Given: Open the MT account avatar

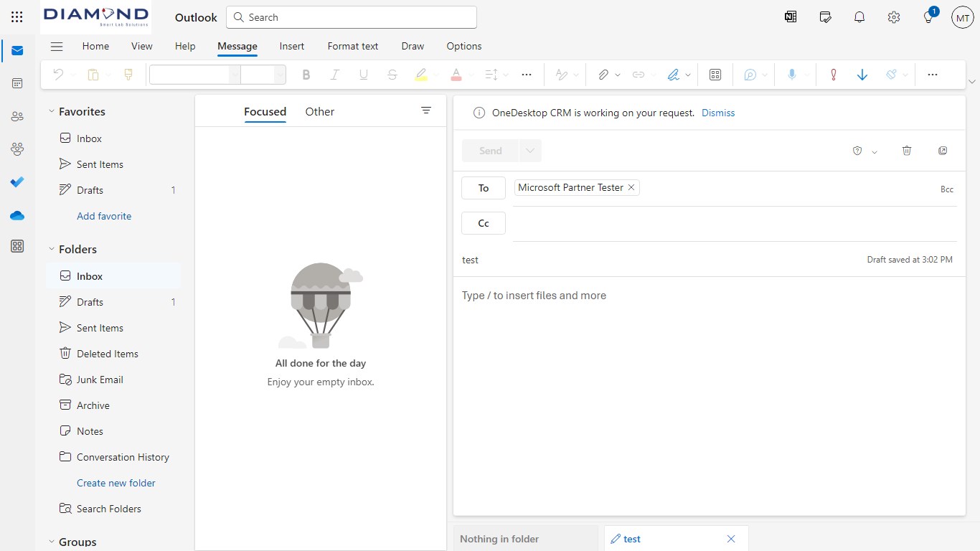Looking at the screenshot, I should (963, 17).
